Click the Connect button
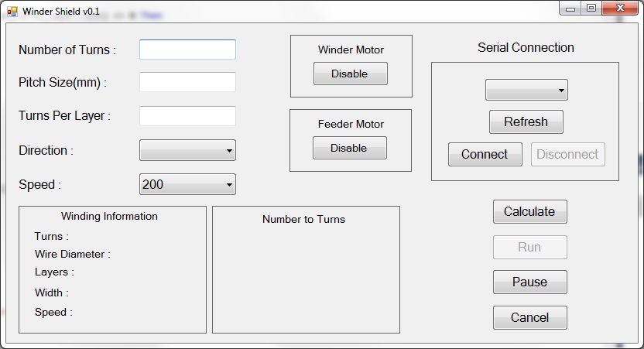The height and width of the screenshot is (349, 644). click(485, 155)
